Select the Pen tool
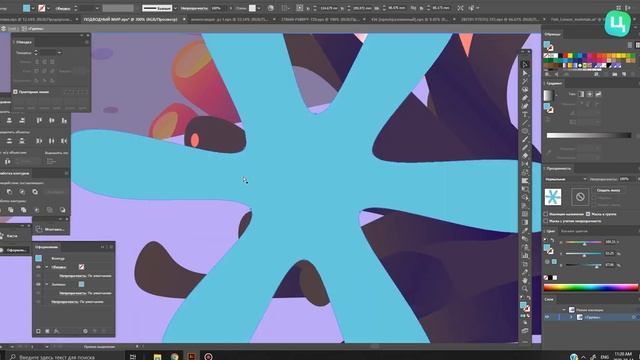Screen dimensions: 640x360 pyautogui.click(x=525, y=98)
